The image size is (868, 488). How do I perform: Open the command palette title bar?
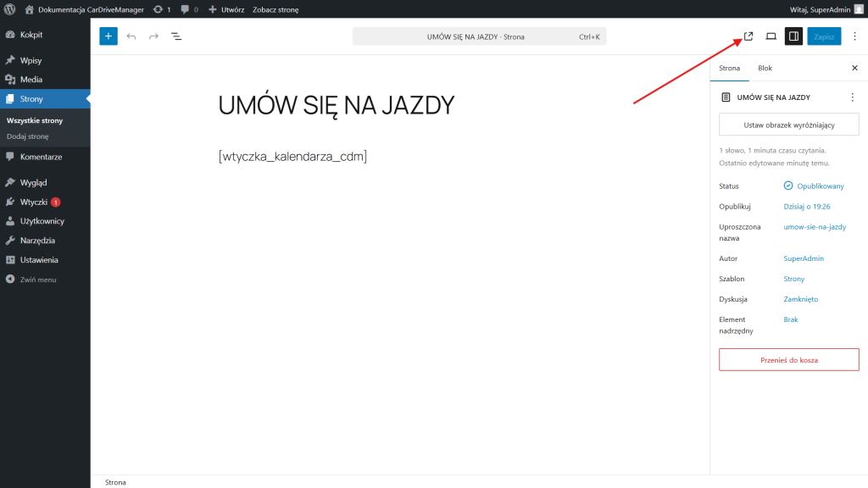[479, 36]
